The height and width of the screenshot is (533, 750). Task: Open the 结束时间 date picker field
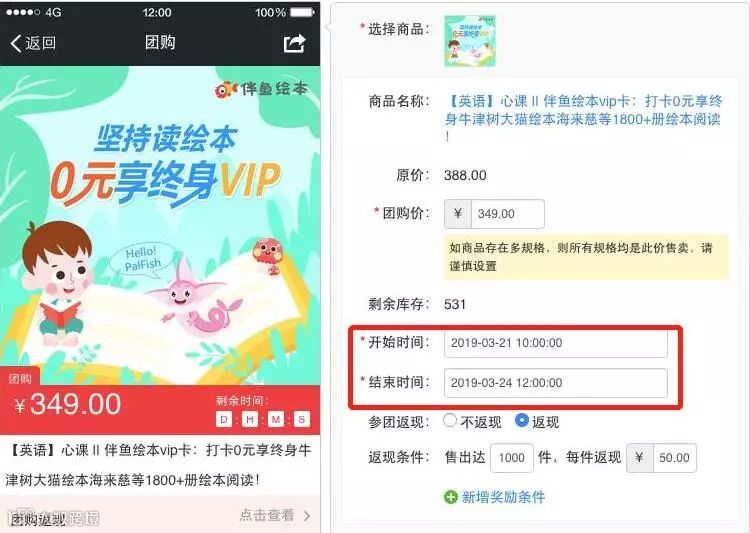click(x=555, y=383)
